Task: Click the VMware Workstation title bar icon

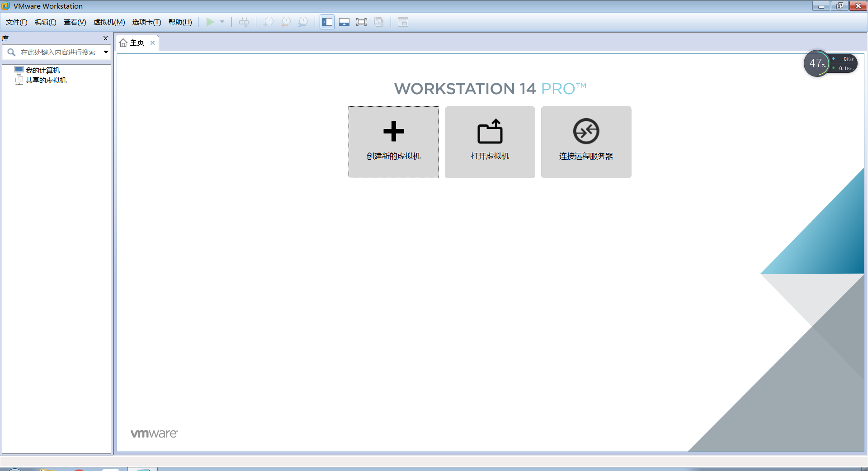Action: click(6, 6)
